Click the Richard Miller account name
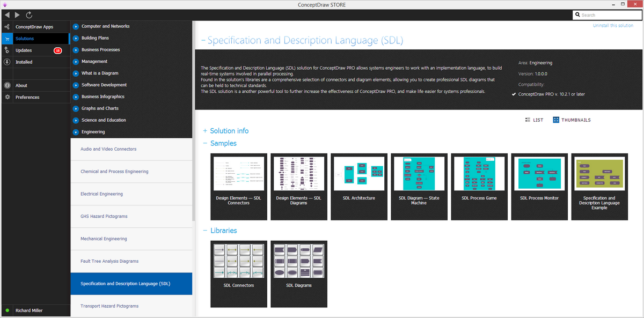 coord(29,310)
